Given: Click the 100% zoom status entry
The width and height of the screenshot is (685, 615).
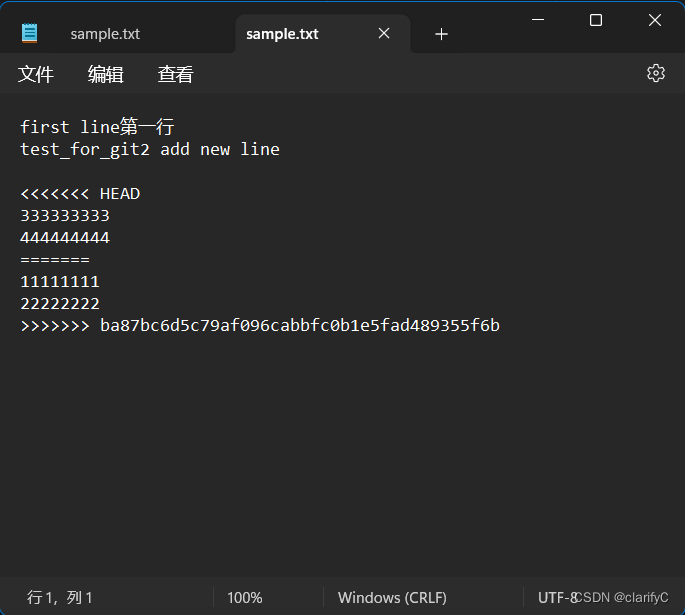Looking at the screenshot, I should pos(245,598).
